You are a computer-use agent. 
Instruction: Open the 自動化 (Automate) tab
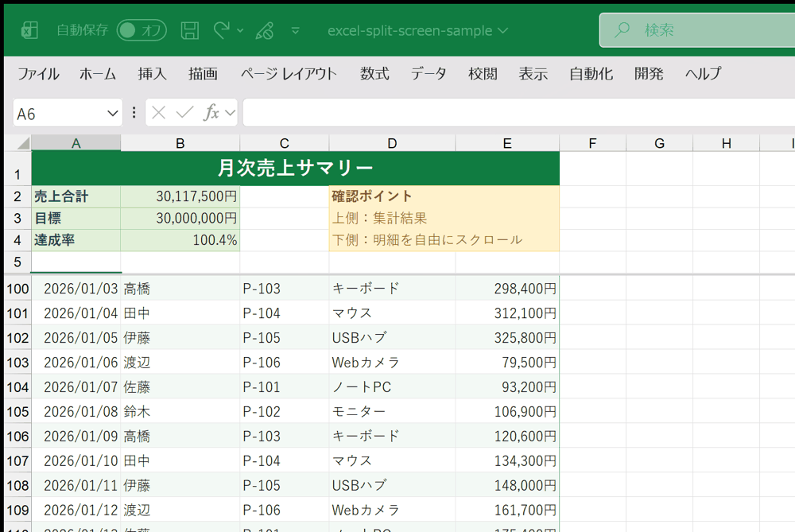[591, 74]
